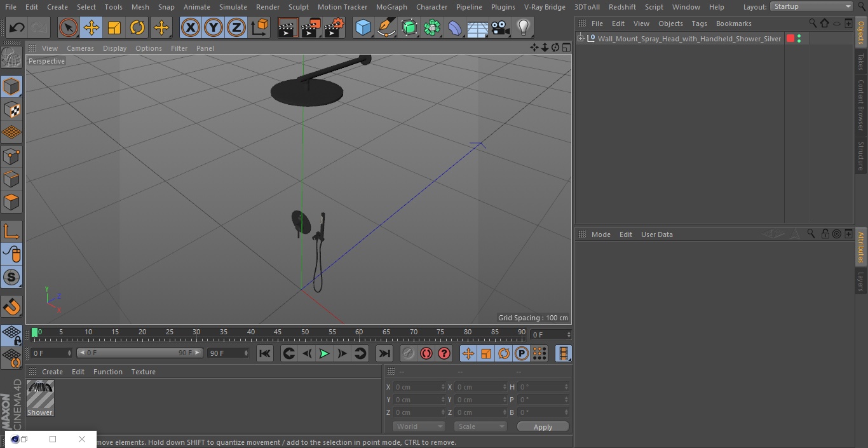
Task: Click the red layer color swatch
Action: point(790,39)
